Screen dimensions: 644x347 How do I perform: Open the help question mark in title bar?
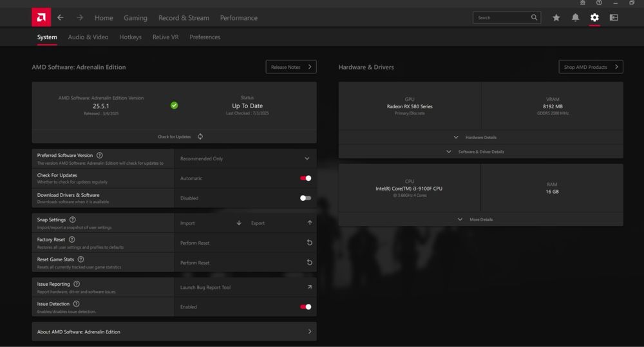pyautogui.click(x=599, y=3)
